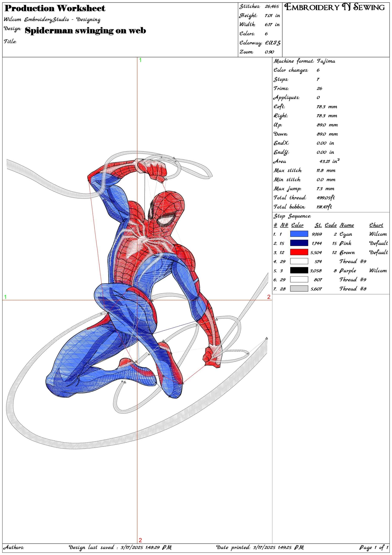Click the "St." column header
This screenshot has width=392, height=555.
pyautogui.click(x=318, y=225)
